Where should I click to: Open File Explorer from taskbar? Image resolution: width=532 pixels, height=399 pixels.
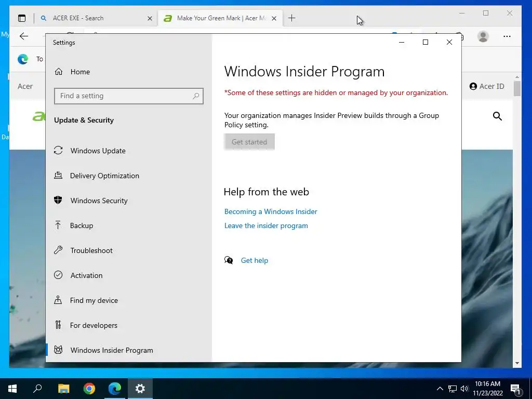63,389
